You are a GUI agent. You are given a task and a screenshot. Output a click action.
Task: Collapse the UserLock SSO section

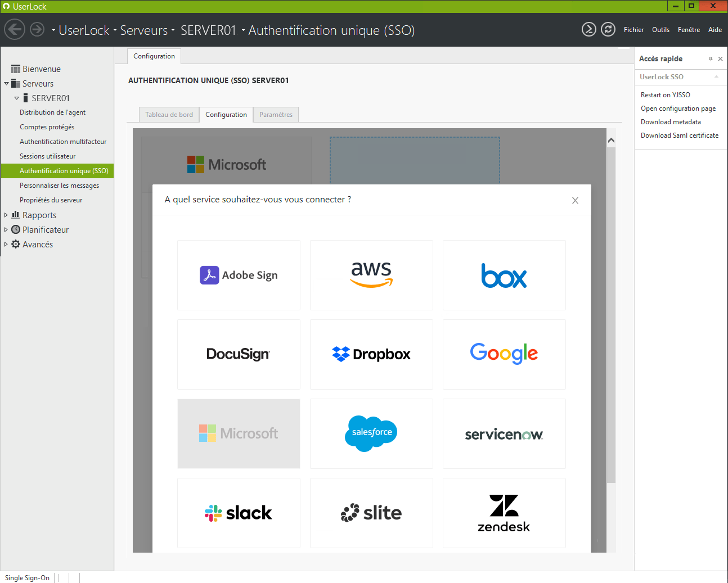pos(716,77)
